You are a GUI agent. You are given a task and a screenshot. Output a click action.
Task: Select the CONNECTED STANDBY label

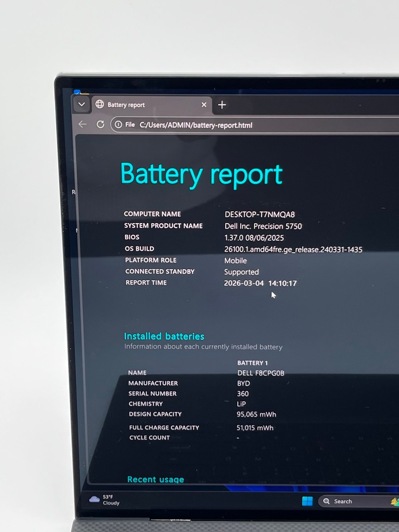160,271
